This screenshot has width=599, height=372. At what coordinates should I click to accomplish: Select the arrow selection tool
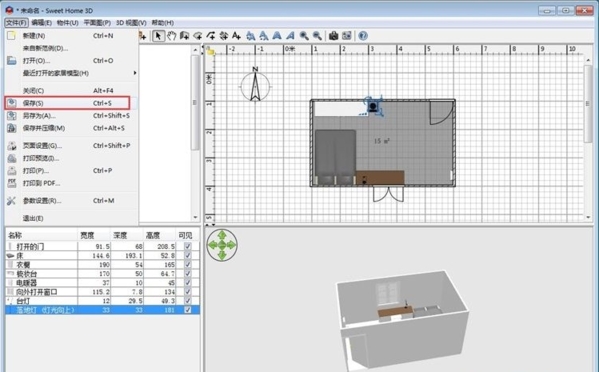click(x=158, y=36)
